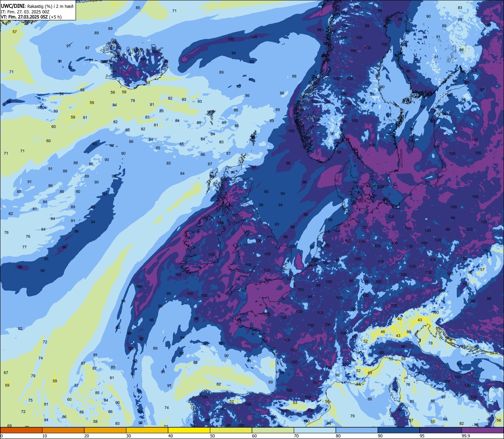Screen dimensions: 504x439
Task: Select the purple legend swatch above 99.9
Action: (x=482, y=430)
